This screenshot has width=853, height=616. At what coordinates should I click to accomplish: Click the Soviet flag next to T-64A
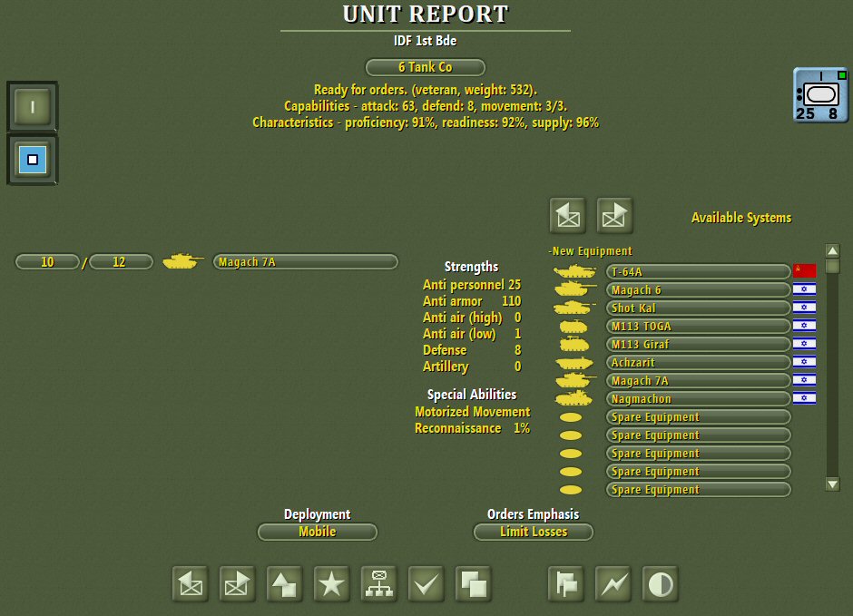[804, 270]
